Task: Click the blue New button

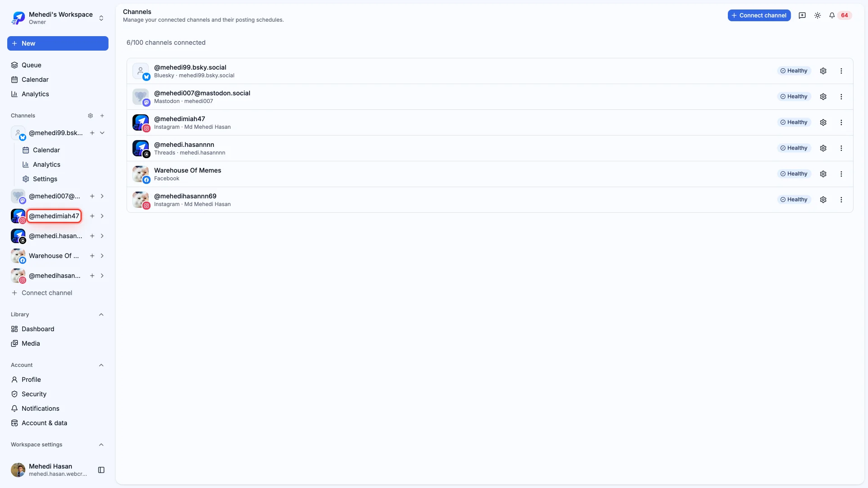Action: (x=58, y=43)
